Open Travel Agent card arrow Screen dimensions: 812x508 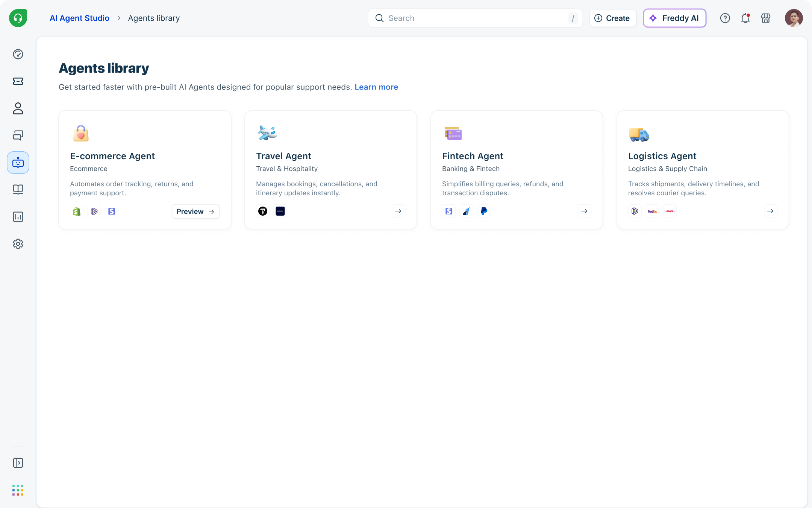[x=398, y=211]
